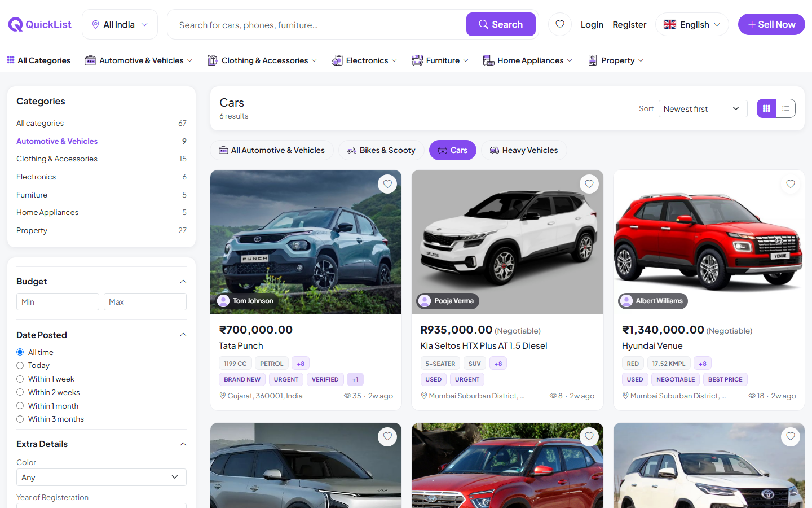The width and height of the screenshot is (812, 508).
Task: Open the Hyundai Venue car photo
Action: pyautogui.click(x=709, y=242)
